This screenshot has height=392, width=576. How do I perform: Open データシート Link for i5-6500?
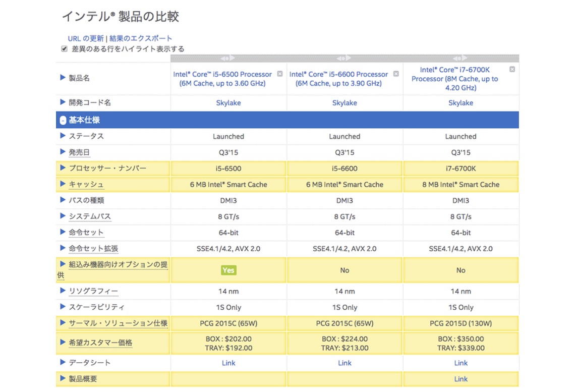pyautogui.click(x=228, y=363)
